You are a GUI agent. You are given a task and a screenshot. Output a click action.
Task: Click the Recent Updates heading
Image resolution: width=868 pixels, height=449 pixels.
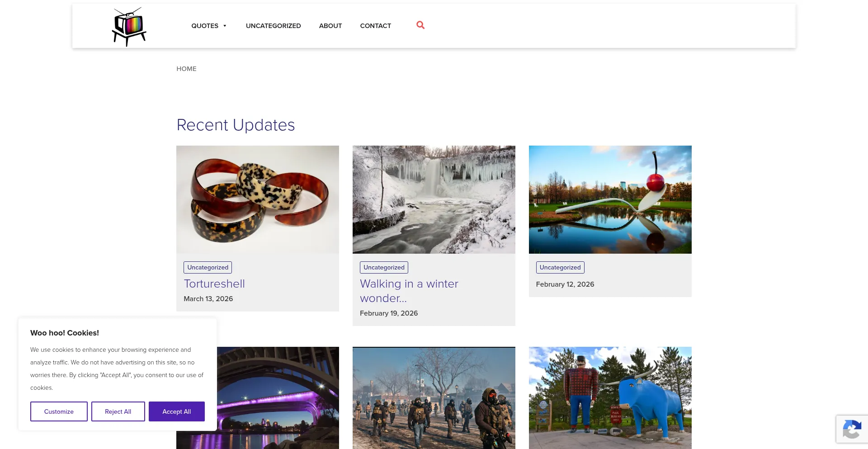pyautogui.click(x=236, y=125)
